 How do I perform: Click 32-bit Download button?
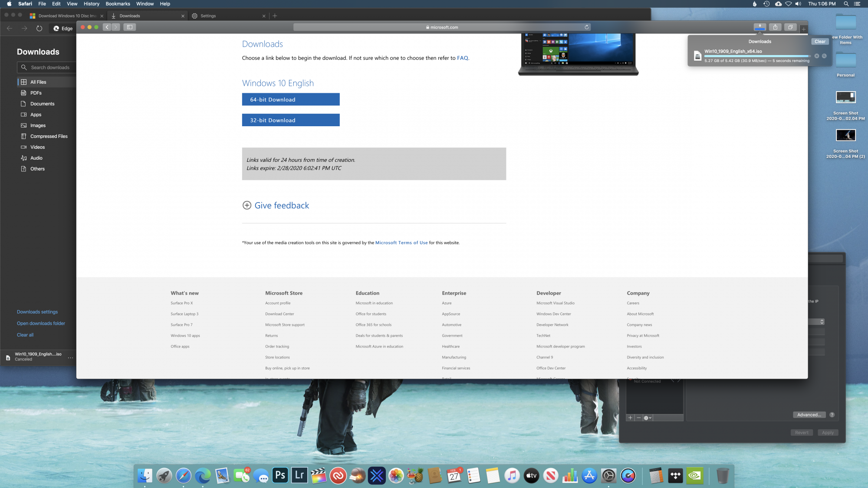coord(291,120)
